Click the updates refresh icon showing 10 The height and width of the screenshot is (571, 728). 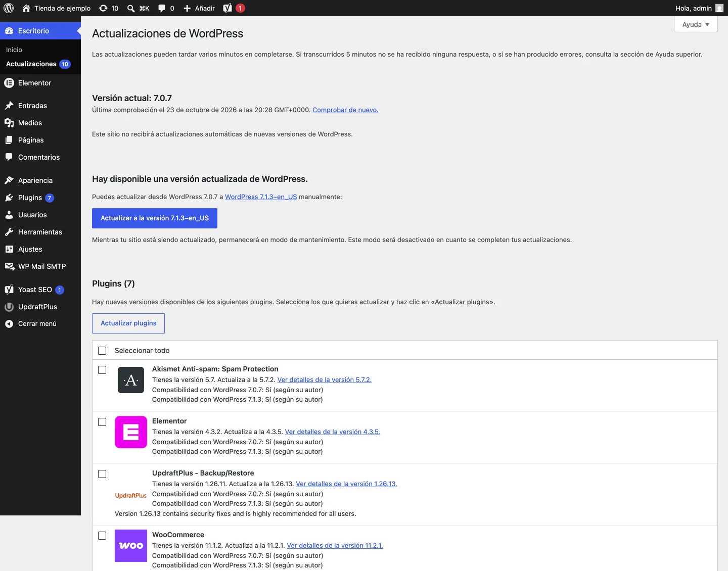103,8
